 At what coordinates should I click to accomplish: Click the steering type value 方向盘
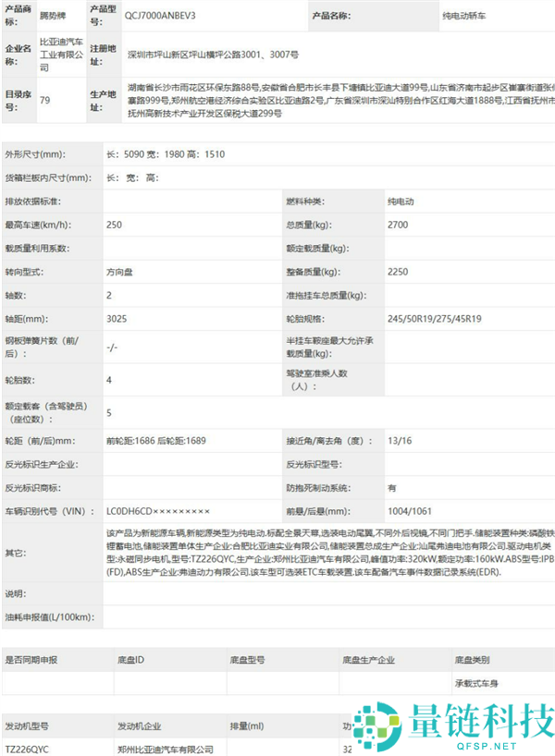tap(119, 272)
